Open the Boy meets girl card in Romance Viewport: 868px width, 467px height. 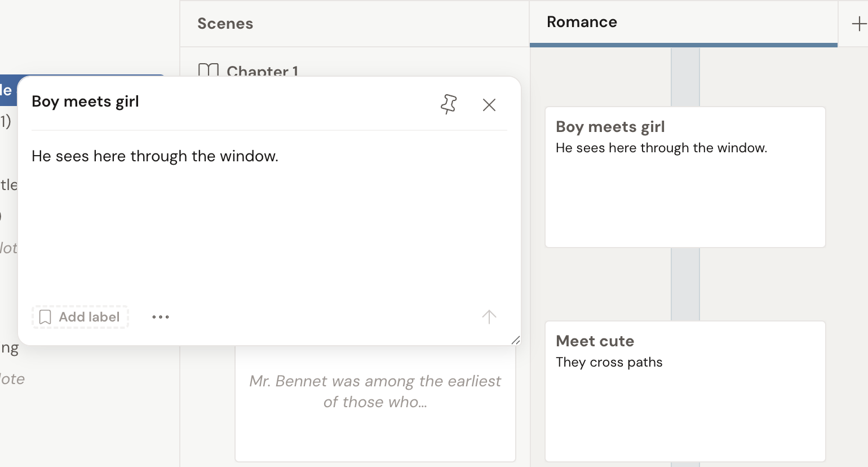tap(685, 177)
